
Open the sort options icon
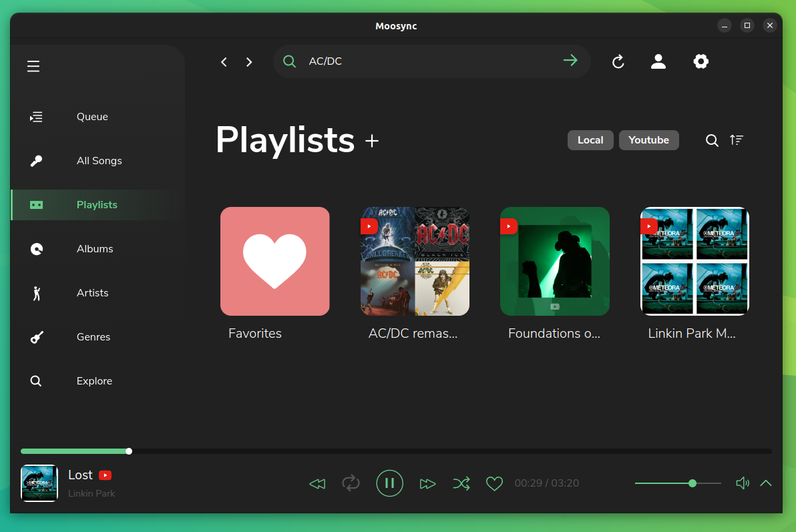pos(737,140)
